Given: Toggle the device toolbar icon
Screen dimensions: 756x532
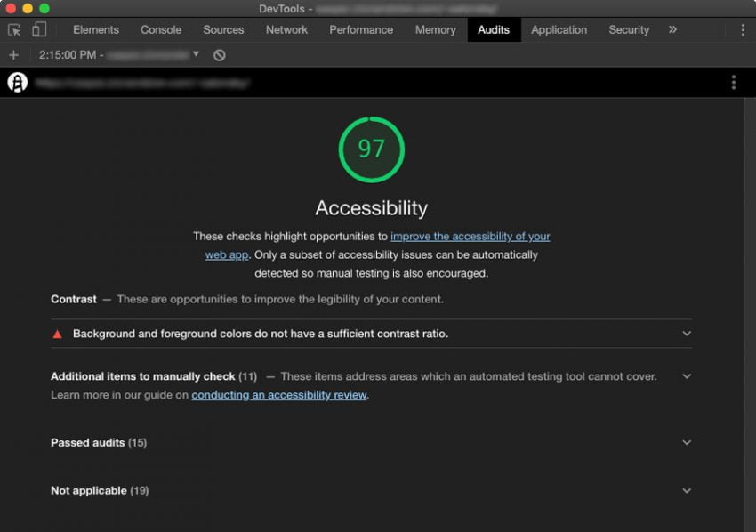Looking at the screenshot, I should (37, 29).
